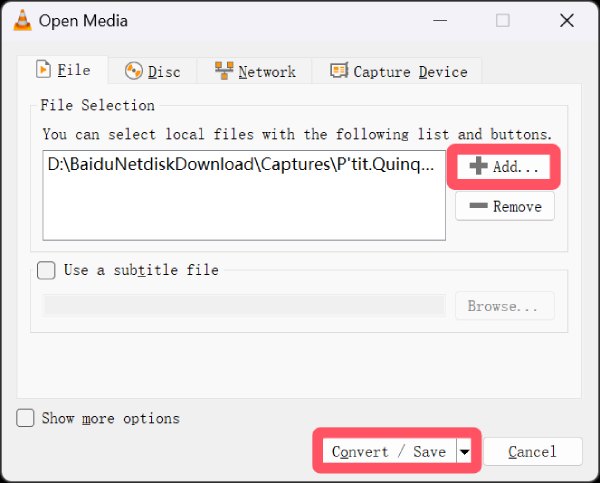The width and height of the screenshot is (600, 483).
Task: Click the Network tab's network icon
Action: [x=224, y=71]
